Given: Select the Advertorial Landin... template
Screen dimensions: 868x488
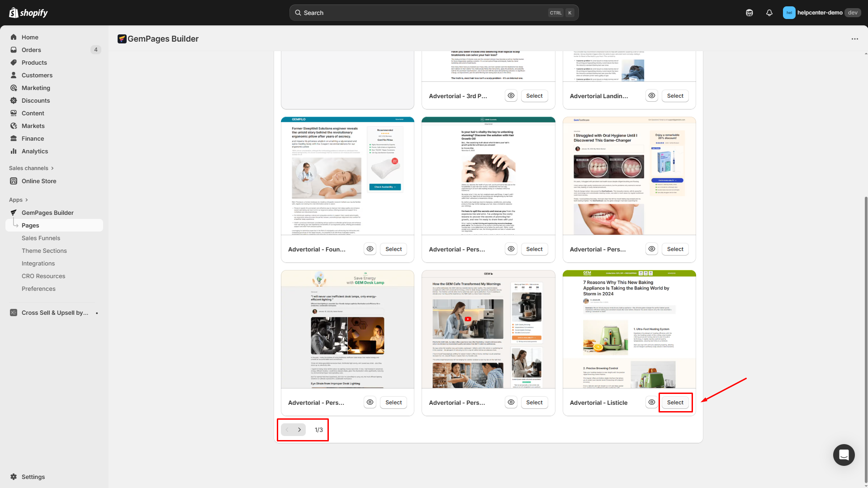Looking at the screenshot, I should coord(675,96).
